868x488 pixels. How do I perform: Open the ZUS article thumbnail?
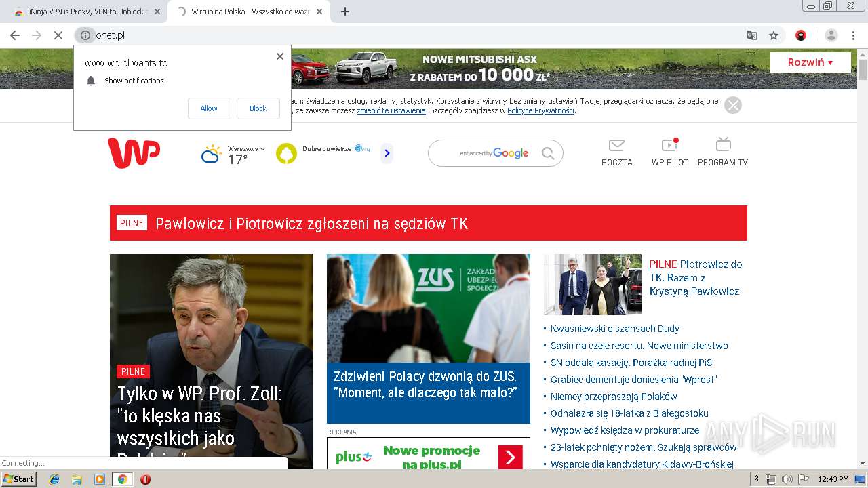(429, 308)
